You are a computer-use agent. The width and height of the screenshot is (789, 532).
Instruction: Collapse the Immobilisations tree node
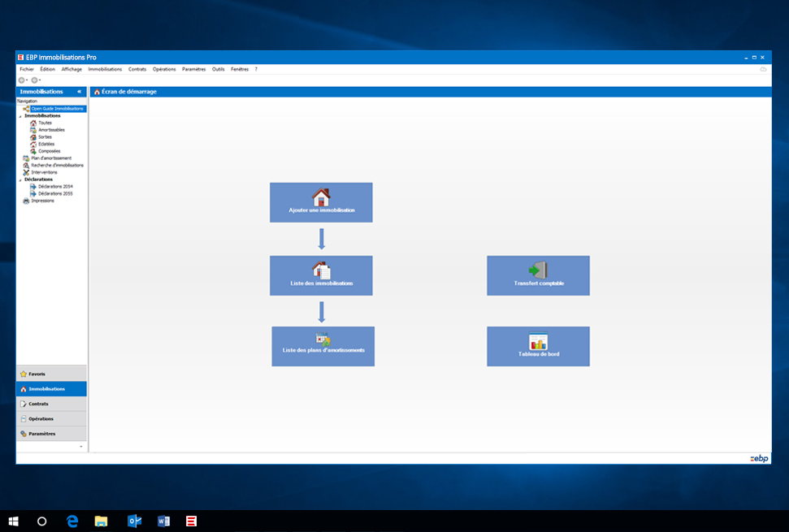point(20,116)
